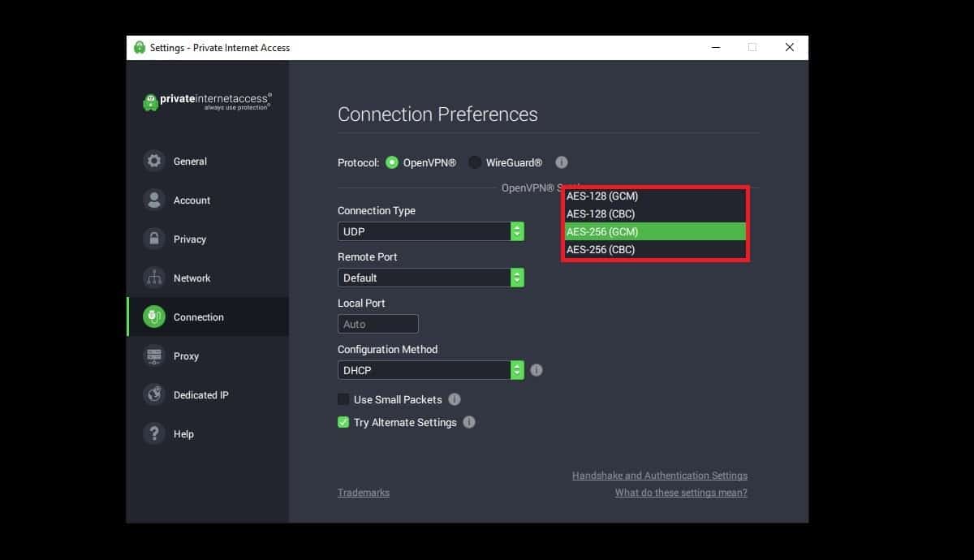Switch to the Dedicated IP settings tab
The image size is (974, 560).
(208, 394)
